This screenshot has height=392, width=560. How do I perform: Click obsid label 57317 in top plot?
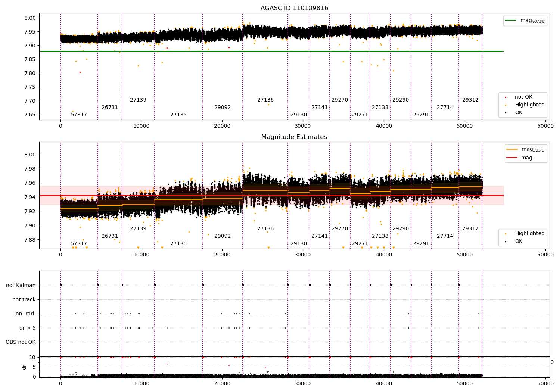click(x=79, y=115)
